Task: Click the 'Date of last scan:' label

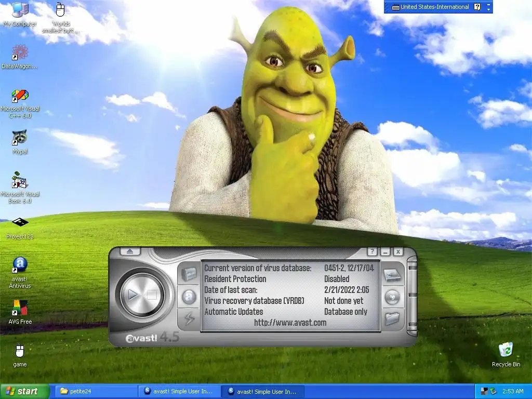Action: click(x=231, y=290)
